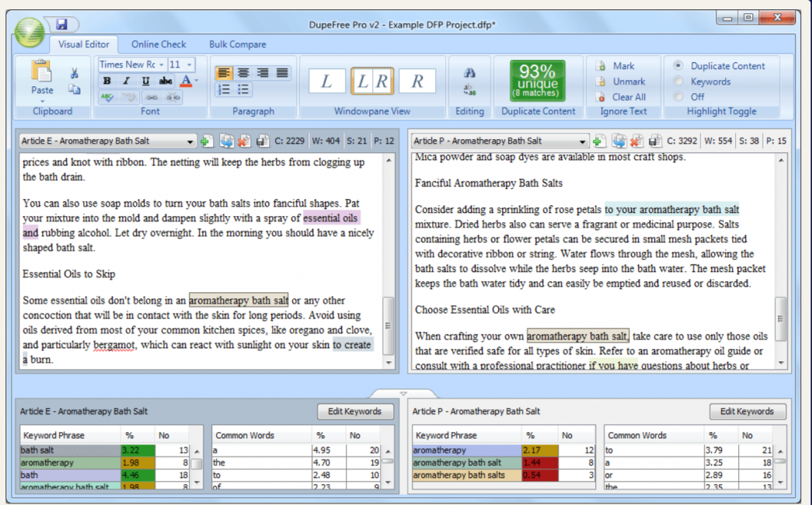This screenshot has width=812, height=505.
Task: Toggle Underline formatting
Action: [x=145, y=81]
